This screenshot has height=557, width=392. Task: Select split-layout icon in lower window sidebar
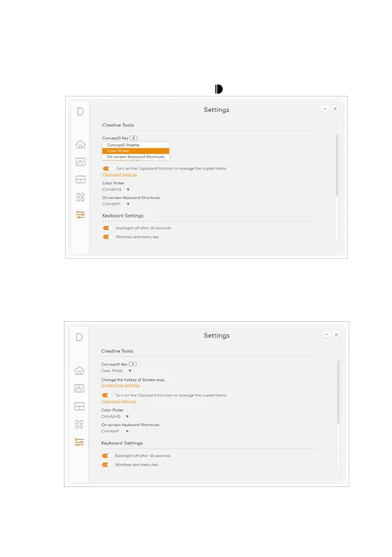(x=79, y=406)
